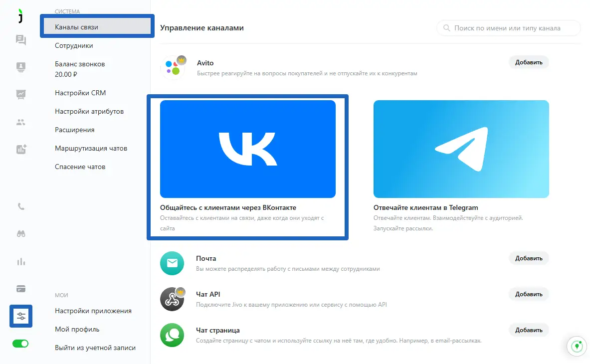Screen dimensions: 590x364
Task: Add the Чат API channel
Action: [x=529, y=294]
